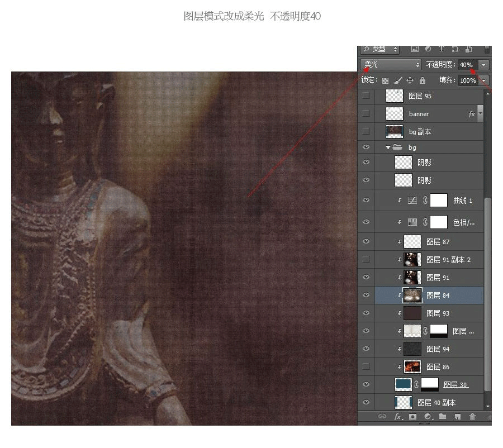
Task: Show hidden banner layer
Action: pyautogui.click(x=366, y=113)
